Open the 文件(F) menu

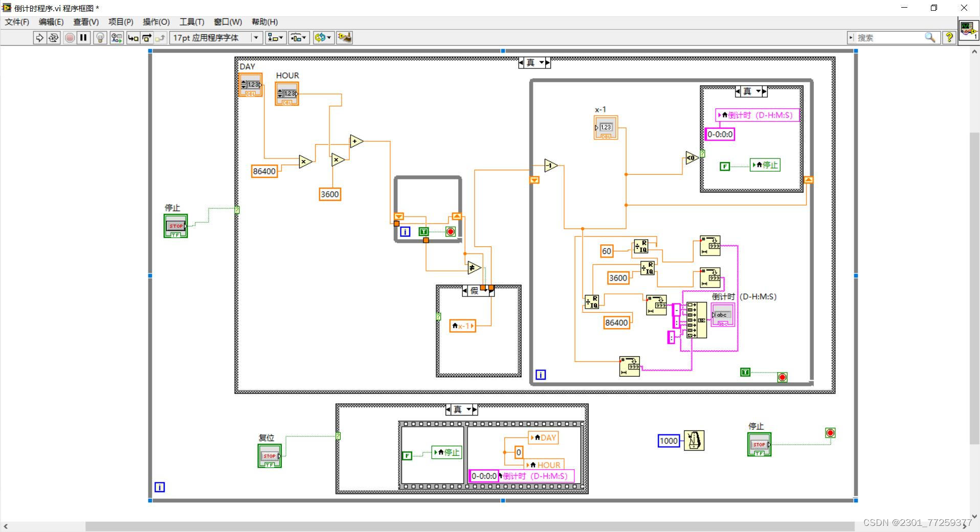click(17, 22)
